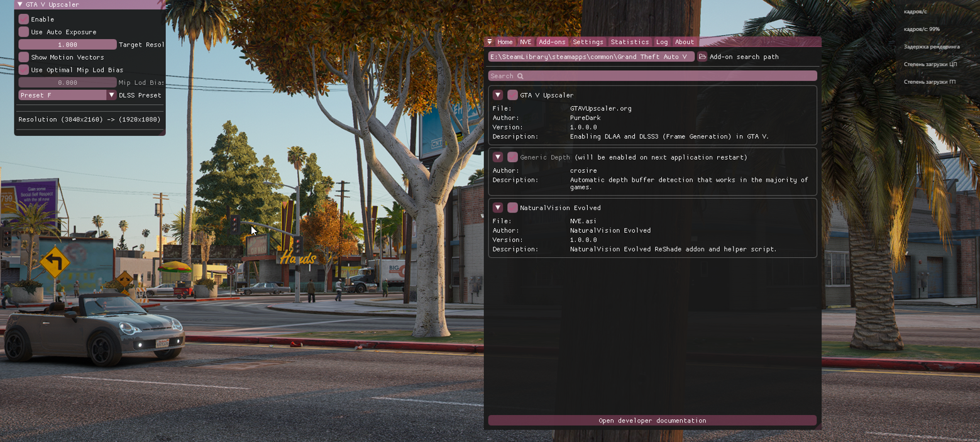Switch to the NVE tab
The image size is (980, 442).
pyautogui.click(x=526, y=42)
